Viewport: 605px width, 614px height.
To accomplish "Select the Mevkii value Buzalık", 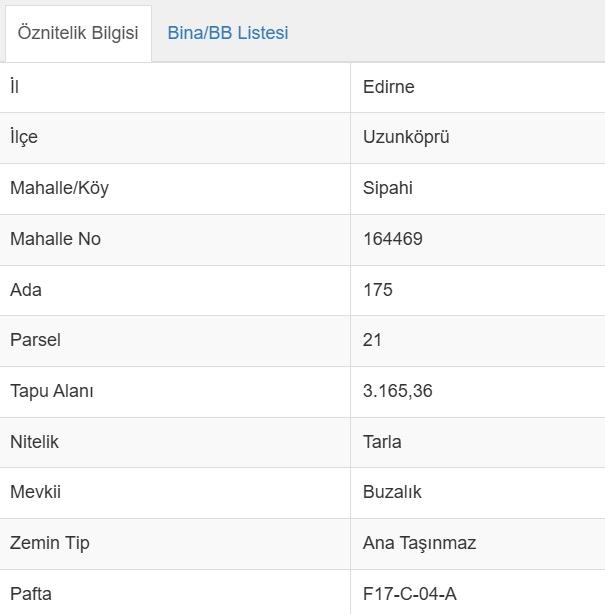I will [392, 492].
